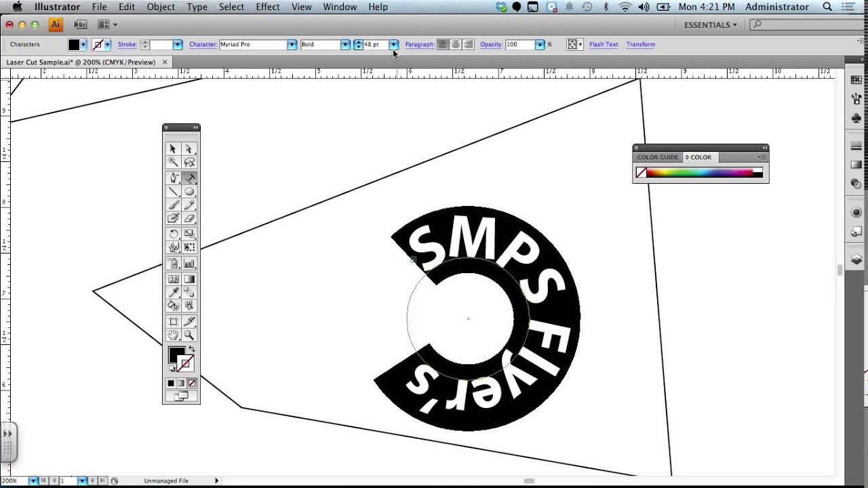Expand the Bold font style dropdown

(345, 45)
